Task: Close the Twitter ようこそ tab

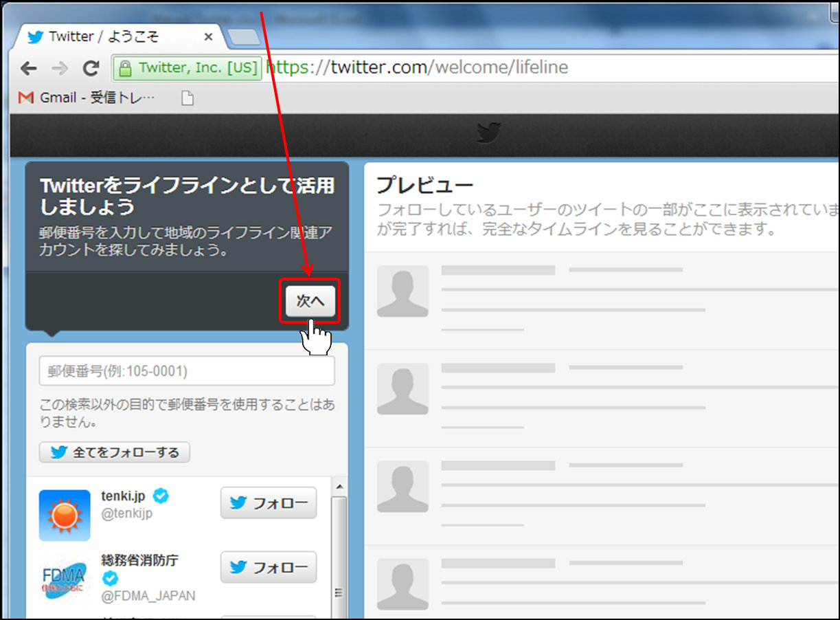Action: [x=209, y=37]
